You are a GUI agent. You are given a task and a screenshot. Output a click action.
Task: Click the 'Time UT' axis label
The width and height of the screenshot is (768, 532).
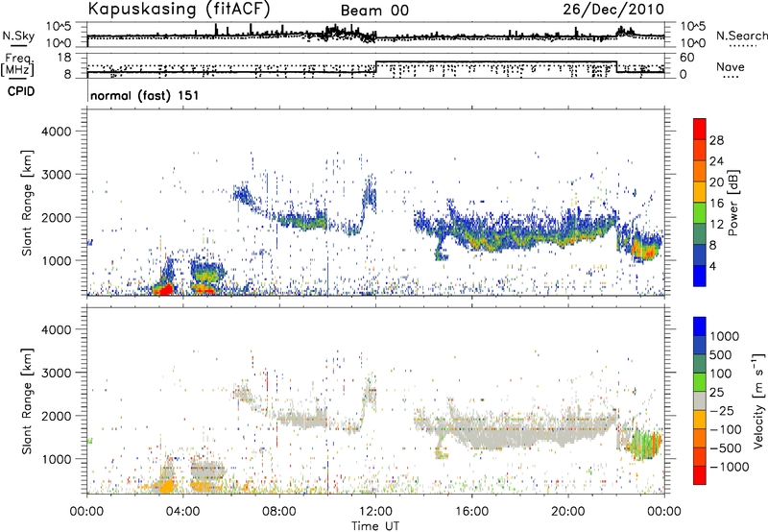click(x=375, y=526)
